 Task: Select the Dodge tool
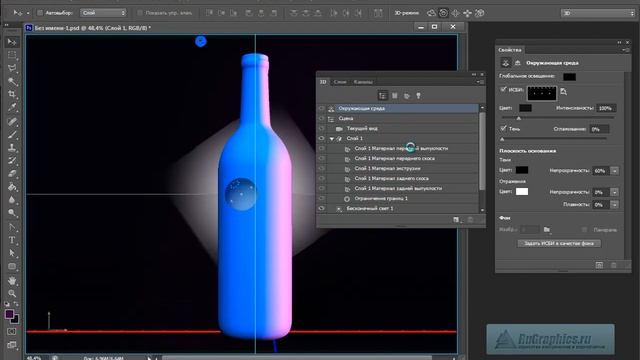click(12, 213)
